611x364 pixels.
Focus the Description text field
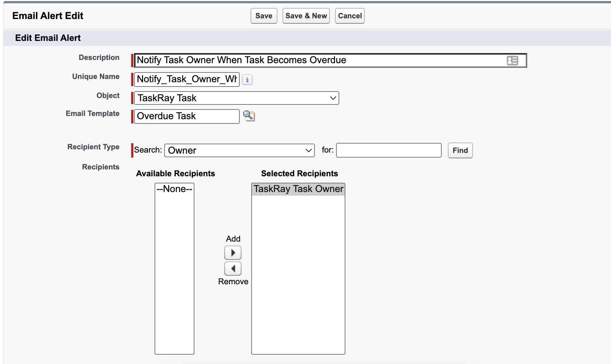point(330,60)
